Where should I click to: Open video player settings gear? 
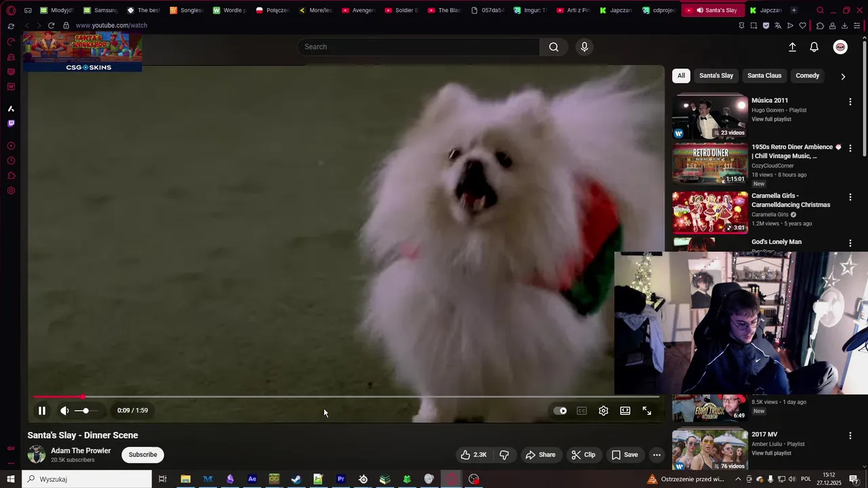pyautogui.click(x=604, y=411)
